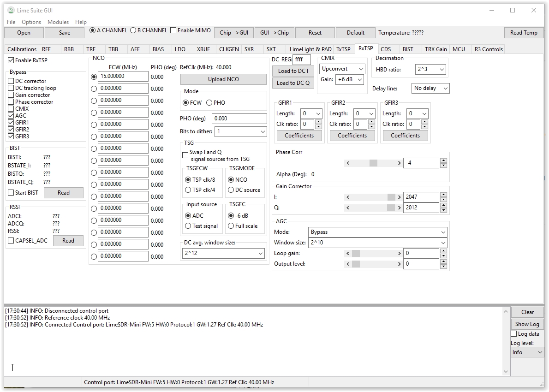Choose the PHO mode radio button
Image resolution: width=549 pixels, height=392 pixels.
(x=209, y=103)
